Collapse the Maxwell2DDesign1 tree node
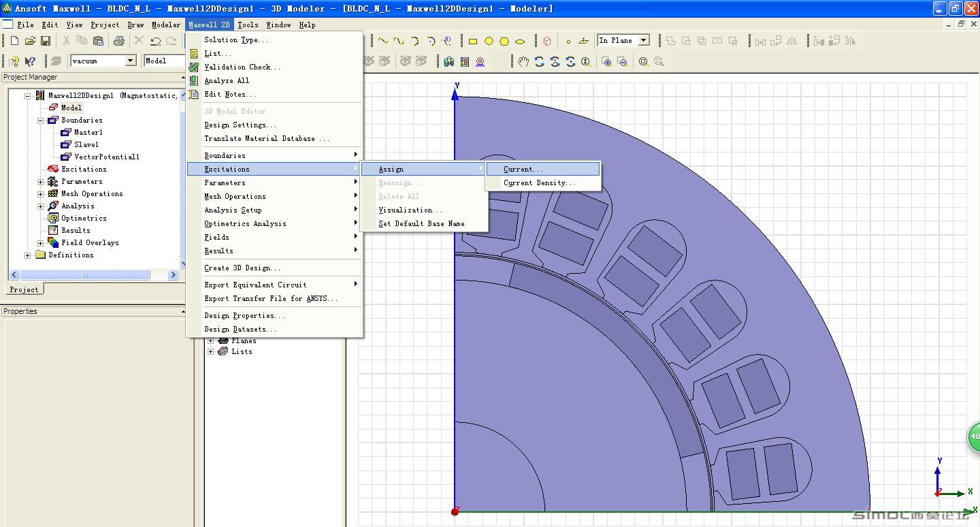This screenshot has height=527, width=980. pyautogui.click(x=28, y=96)
